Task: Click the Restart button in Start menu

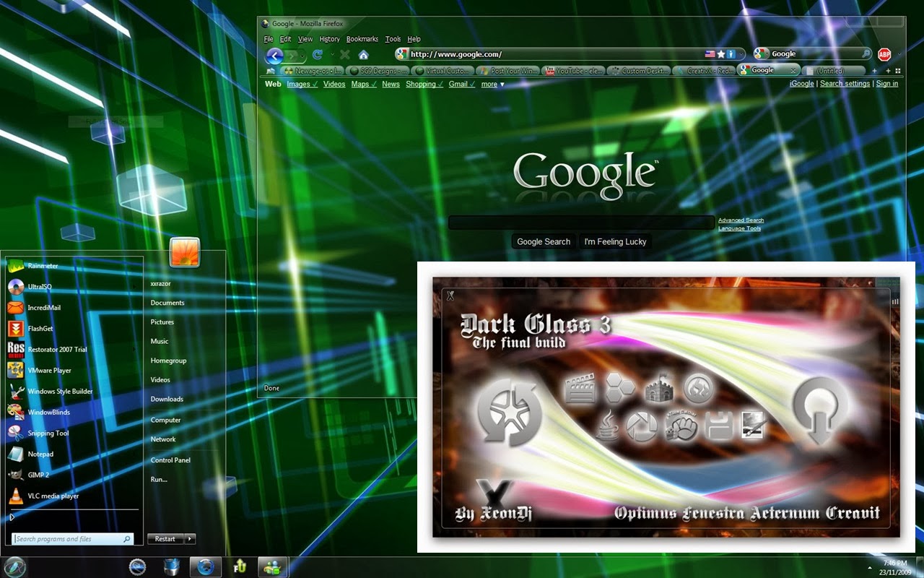Action: point(165,539)
